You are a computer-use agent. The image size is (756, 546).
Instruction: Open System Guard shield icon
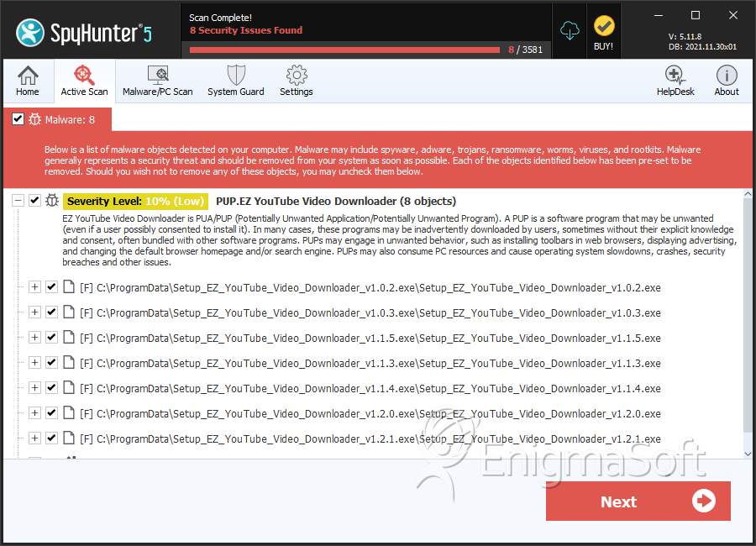pos(235,81)
